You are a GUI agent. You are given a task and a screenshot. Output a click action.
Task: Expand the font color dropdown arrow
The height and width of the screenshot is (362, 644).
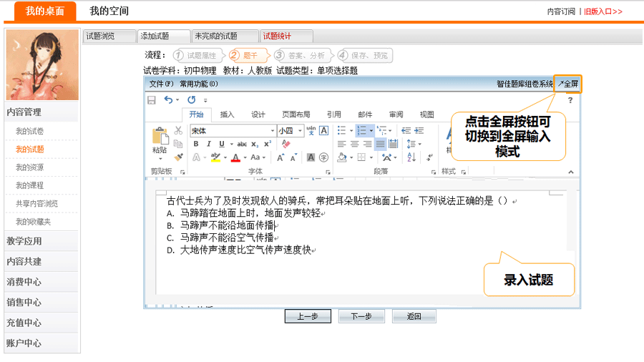[x=245, y=157]
